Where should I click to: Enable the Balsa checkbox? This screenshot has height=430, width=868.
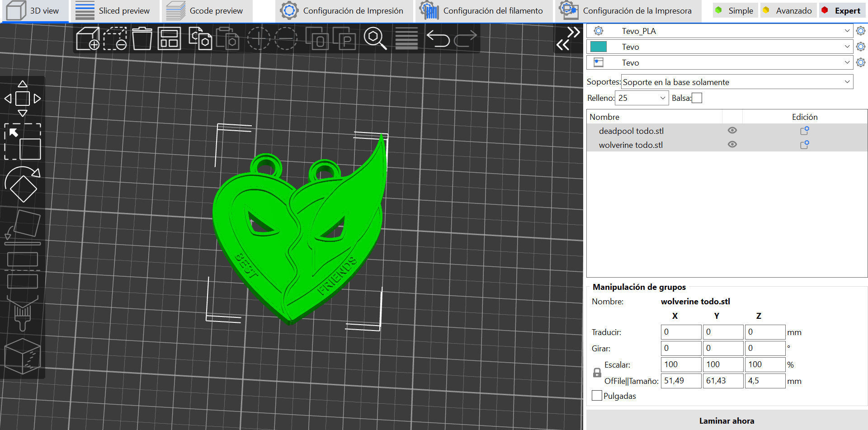click(x=697, y=98)
